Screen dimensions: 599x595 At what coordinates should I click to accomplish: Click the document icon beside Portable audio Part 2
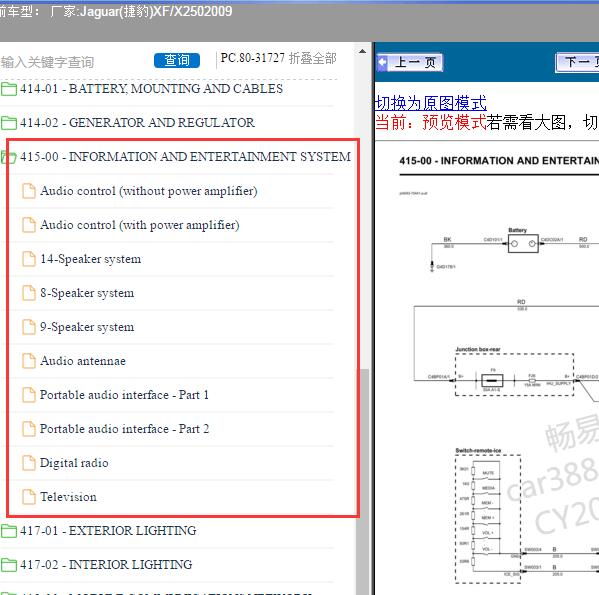(x=29, y=429)
